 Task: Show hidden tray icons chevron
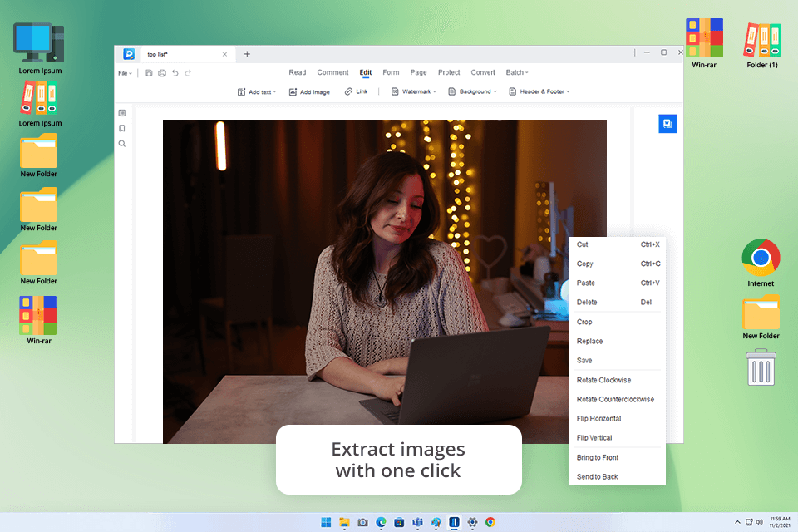(x=737, y=522)
